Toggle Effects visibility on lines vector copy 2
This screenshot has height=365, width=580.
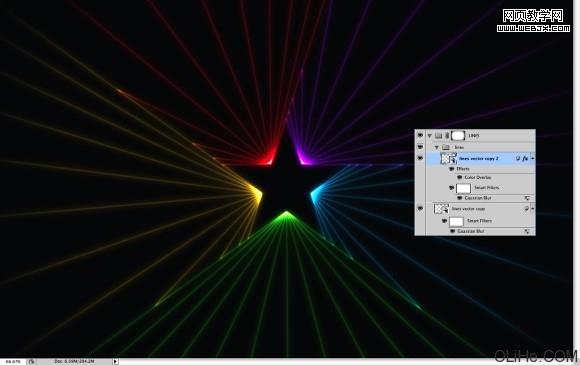click(x=452, y=169)
